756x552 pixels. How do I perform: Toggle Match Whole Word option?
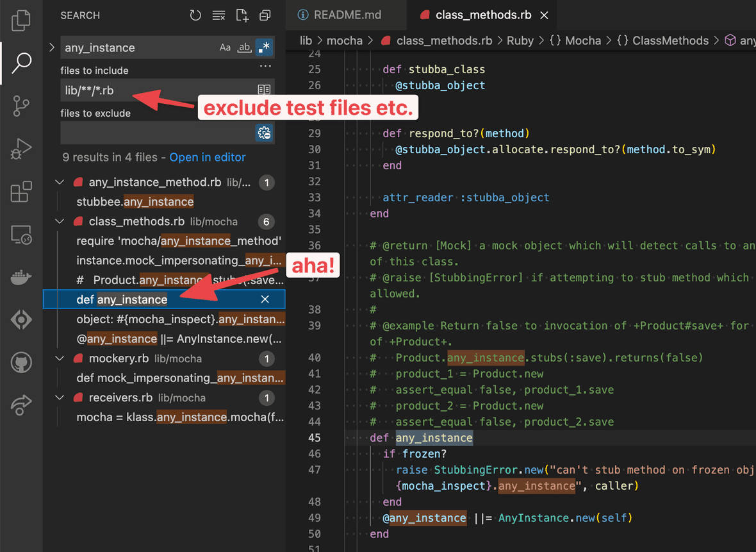pos(243,47)
